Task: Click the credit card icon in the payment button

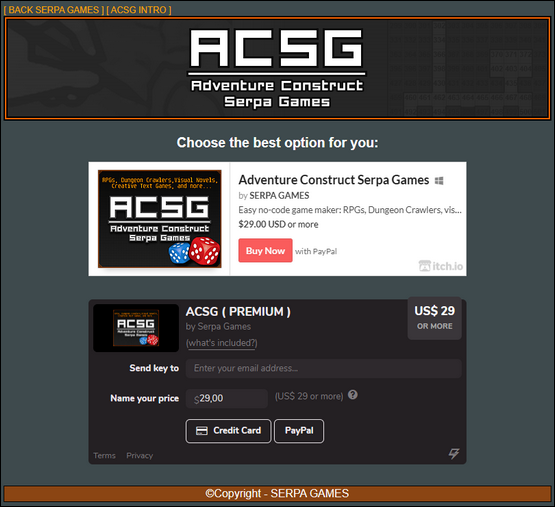Action: click(x=202, y=431)
